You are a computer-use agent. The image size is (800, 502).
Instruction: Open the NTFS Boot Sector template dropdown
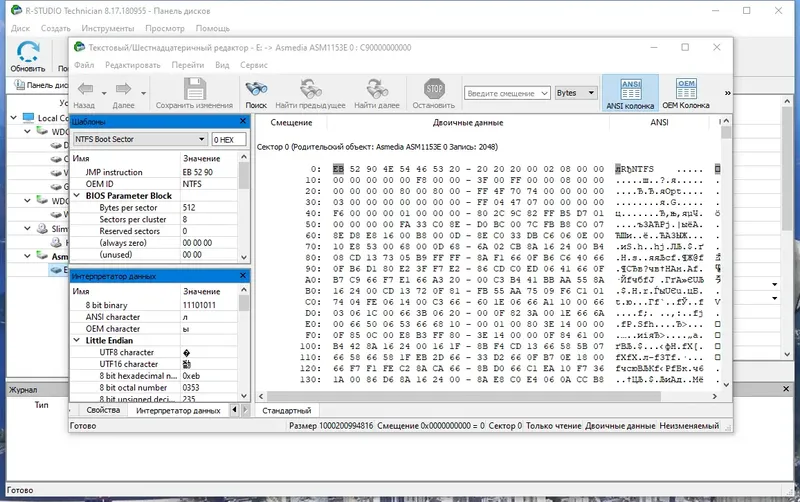(140, 139)
